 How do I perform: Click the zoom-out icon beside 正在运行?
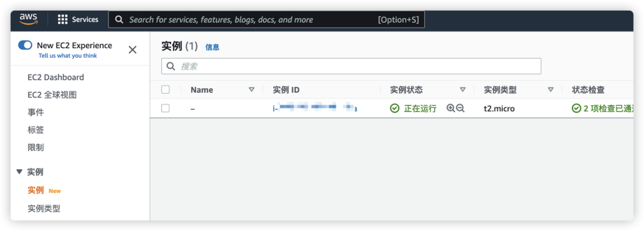[460, 108]
